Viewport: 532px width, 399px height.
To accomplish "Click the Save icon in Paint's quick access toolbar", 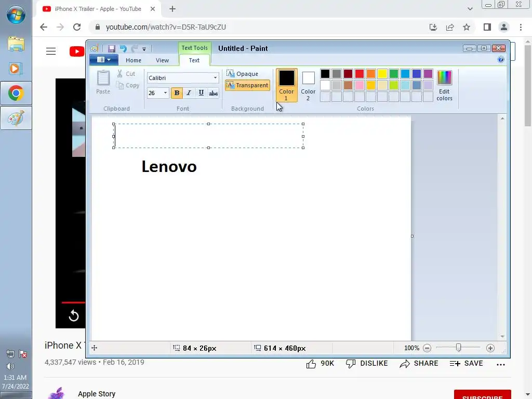I will click(111, 49).
